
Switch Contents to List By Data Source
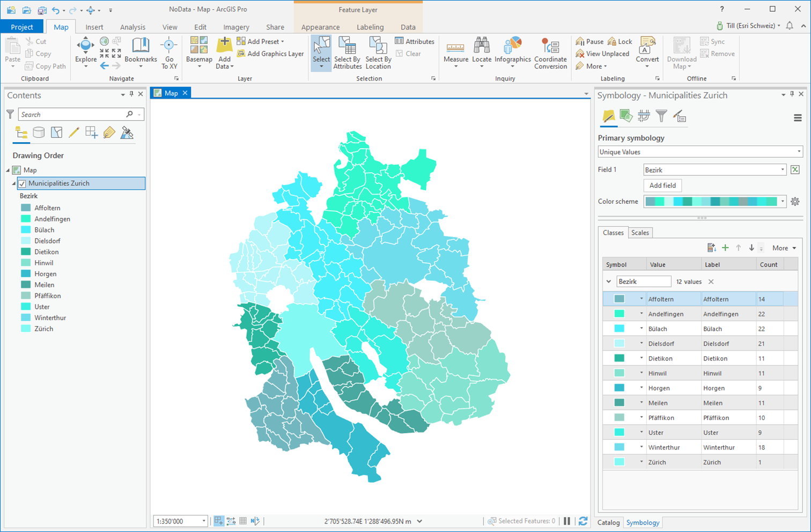tap(39, 132)
